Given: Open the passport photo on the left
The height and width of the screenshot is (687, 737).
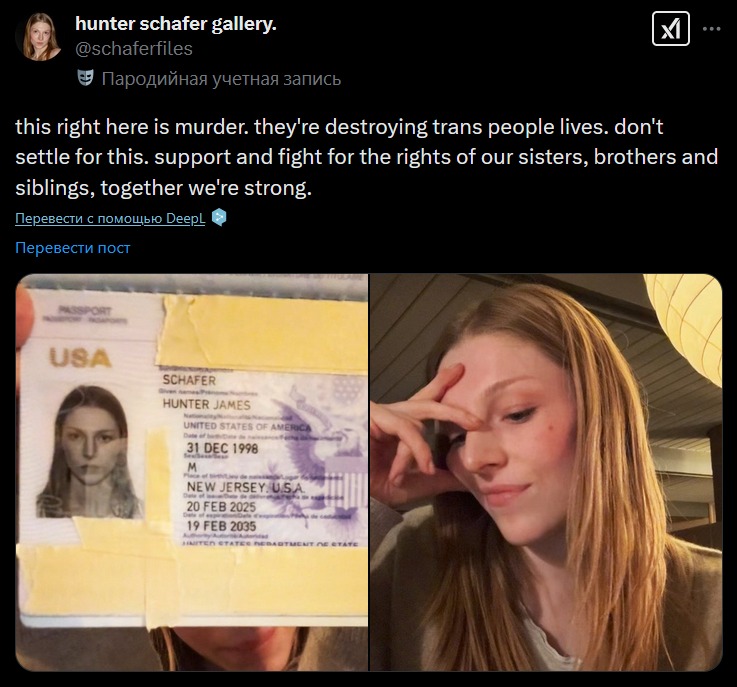Looking at the screenshot, I should tap(192, 472).
